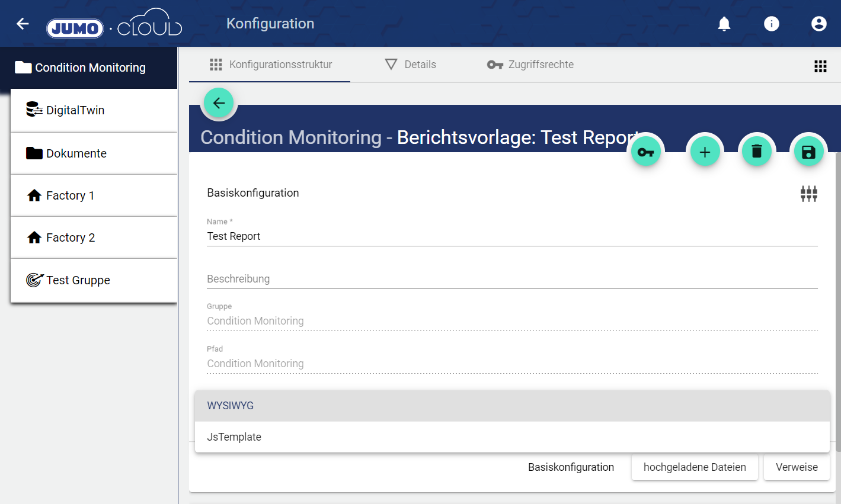Open the Zugriffsrechte tab
The height and width of the screenshot is (504, 841).
point(530,65)
